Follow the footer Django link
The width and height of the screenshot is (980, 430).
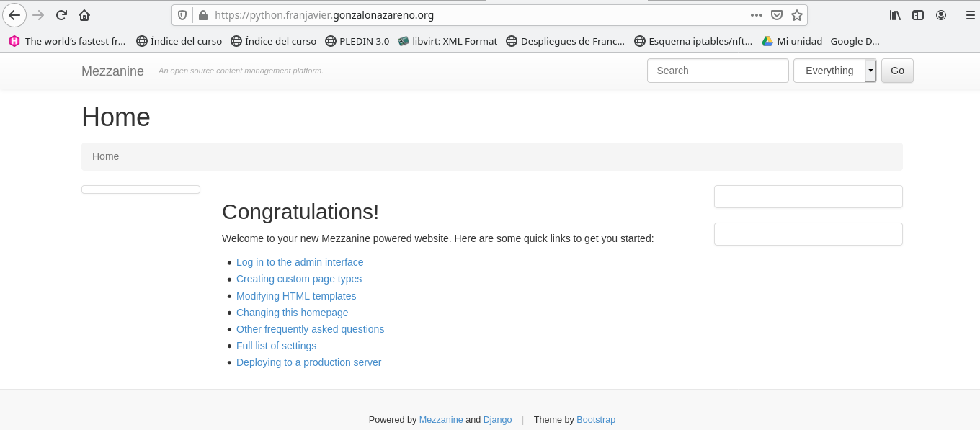point(498,419)
